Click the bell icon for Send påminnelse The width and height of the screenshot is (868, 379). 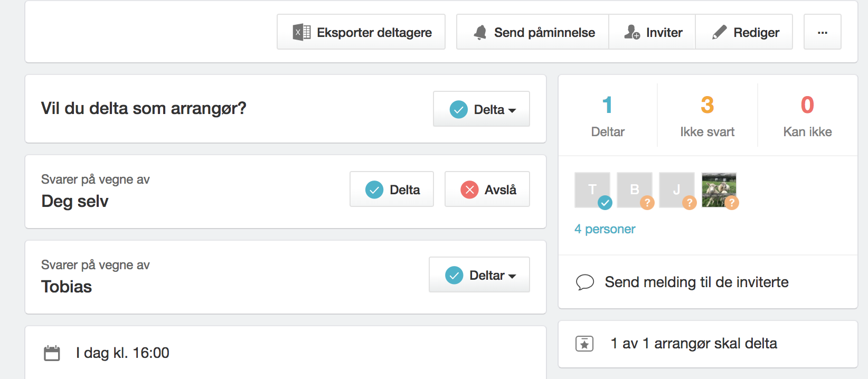coord(480,32)
